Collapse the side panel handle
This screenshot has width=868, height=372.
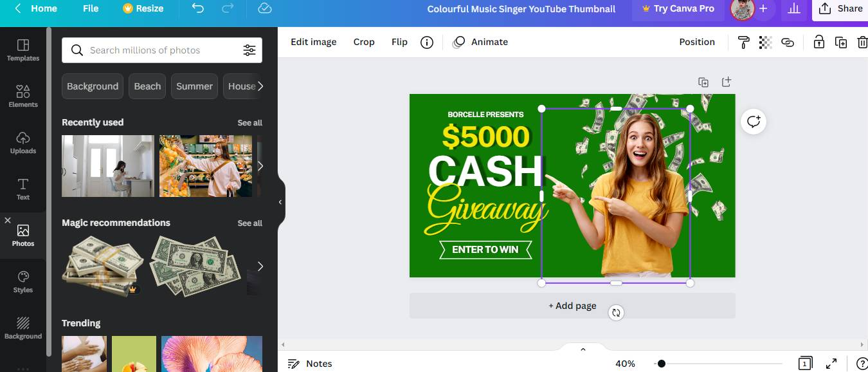point(280,202)
